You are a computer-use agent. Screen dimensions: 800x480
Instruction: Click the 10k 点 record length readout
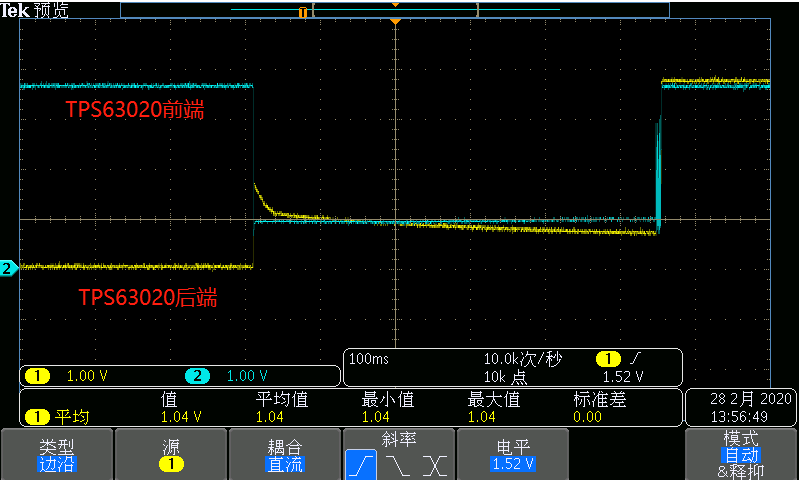point(505,377)
